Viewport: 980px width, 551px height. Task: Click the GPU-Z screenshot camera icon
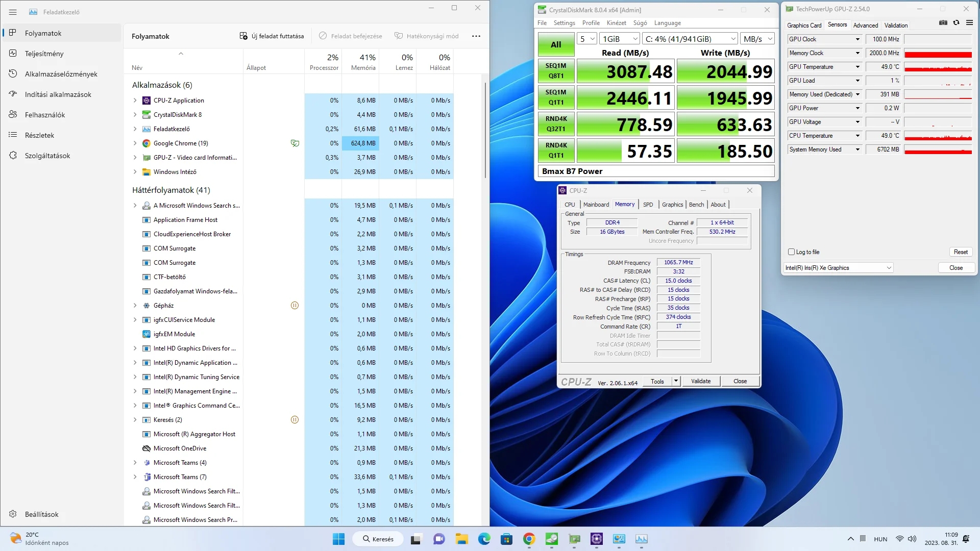tap(943, 23)
